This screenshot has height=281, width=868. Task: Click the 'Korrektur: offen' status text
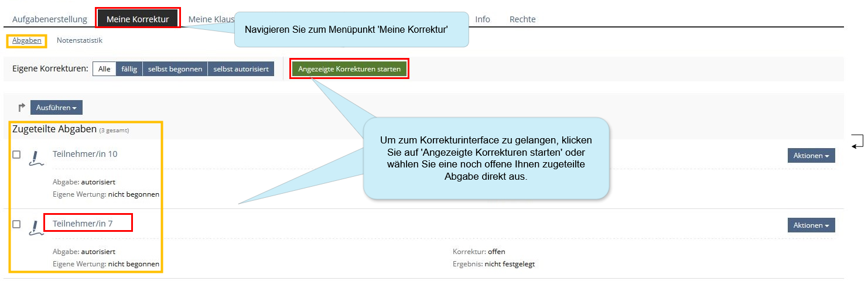point(479,252)
